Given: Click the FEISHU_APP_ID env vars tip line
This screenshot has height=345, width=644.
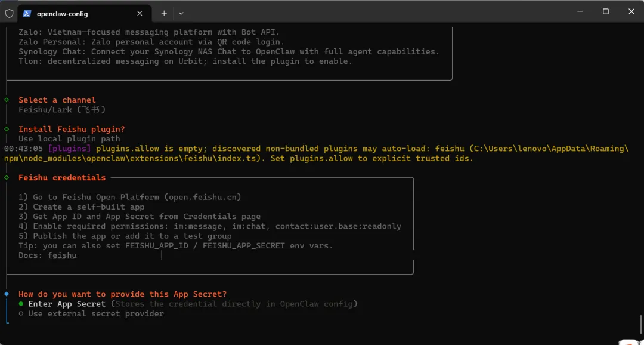Looking at the screenshot, I should coord(176,246).
